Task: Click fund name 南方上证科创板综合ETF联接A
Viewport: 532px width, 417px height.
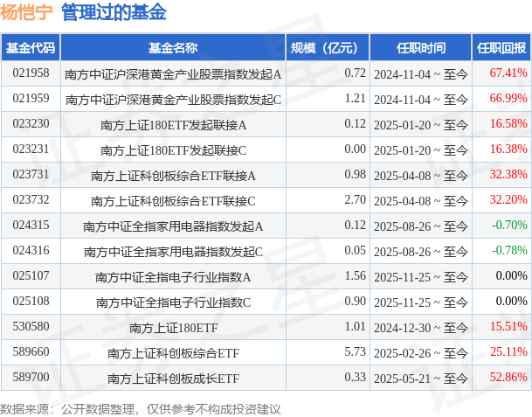Action: point(173,176)
